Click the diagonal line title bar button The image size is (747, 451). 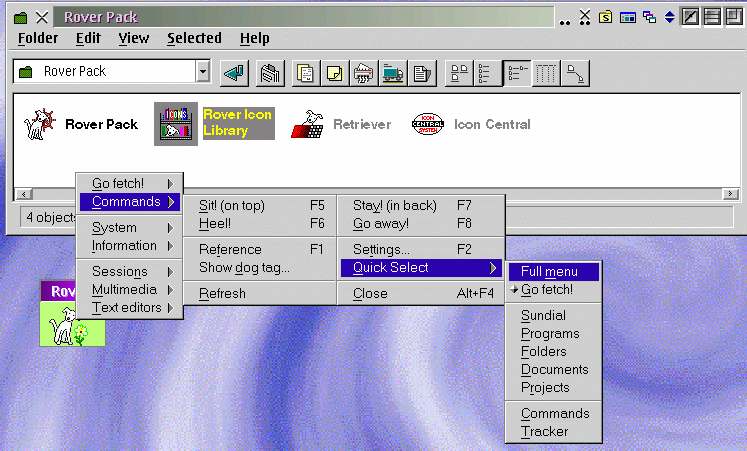(690, 17)
